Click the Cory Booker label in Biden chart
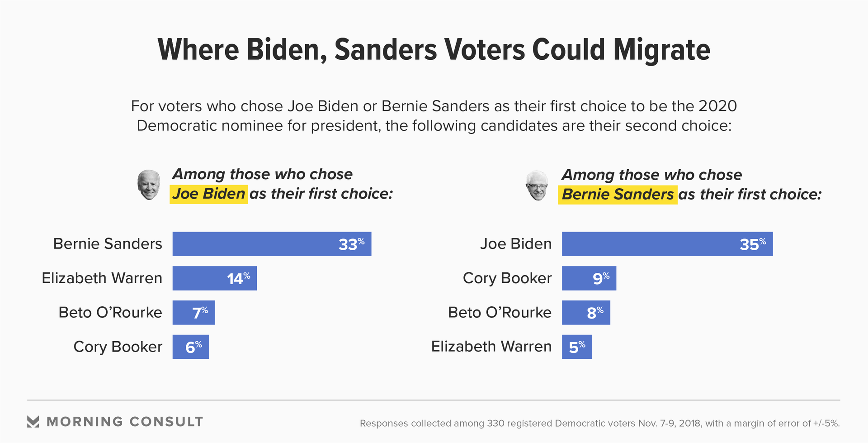This screenshot has width=868, height=443. [118, 347]
